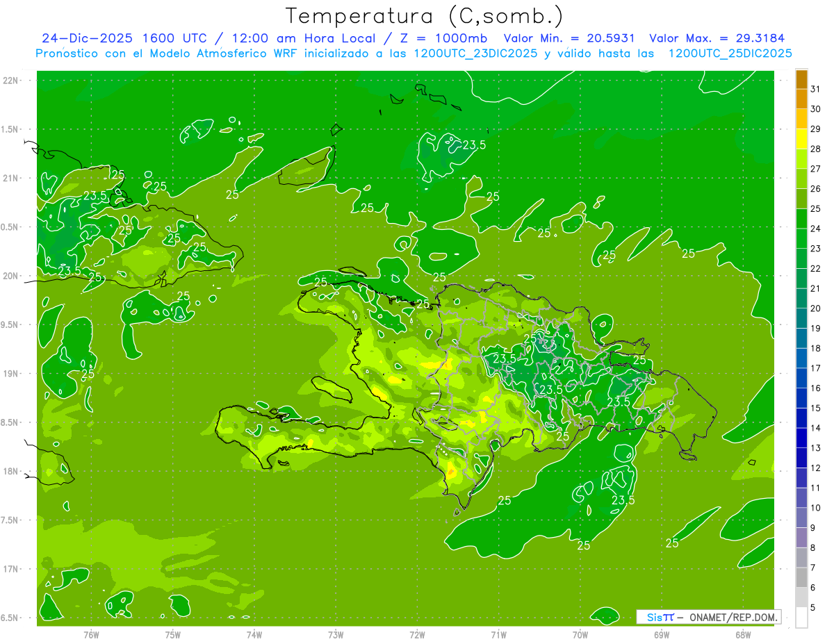Image resolution: width=834 pixels, height=644 pixels.
Task: Click the green legend swatch between 24 and 25
Action: 801,219
